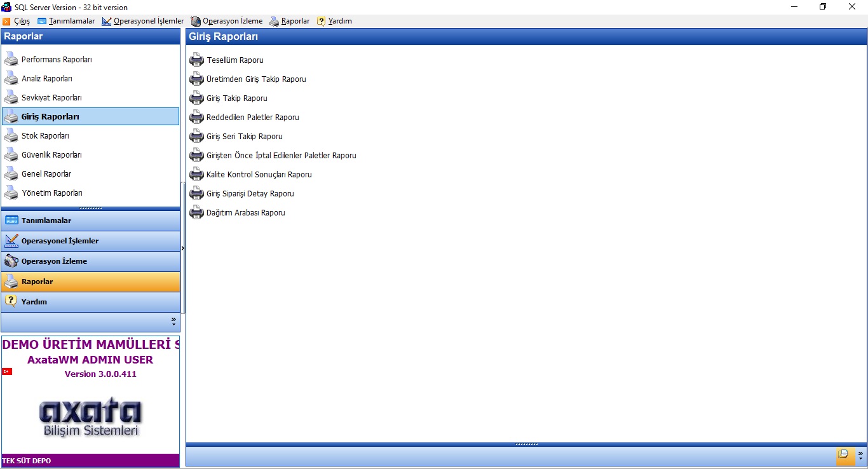Viewport: 868px width, 469px height.
Task: Open Kalite Kontrol Sonuçları Raporu
Action: click(x=259, y=175)
